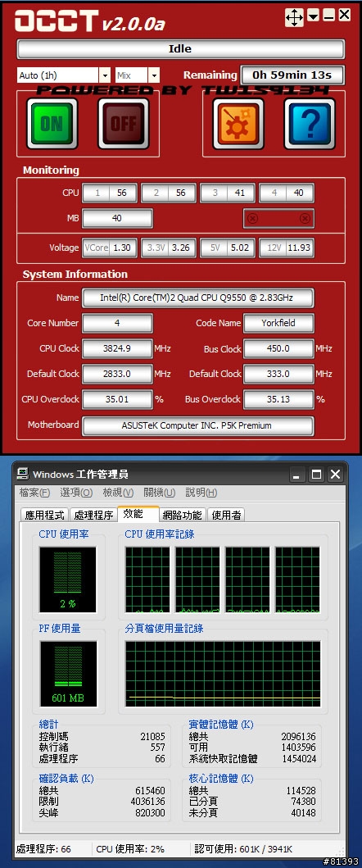Click the physical memory 總共 value 2096136
The height and width of the screenshot is (868, 362).
coord(298,737)
